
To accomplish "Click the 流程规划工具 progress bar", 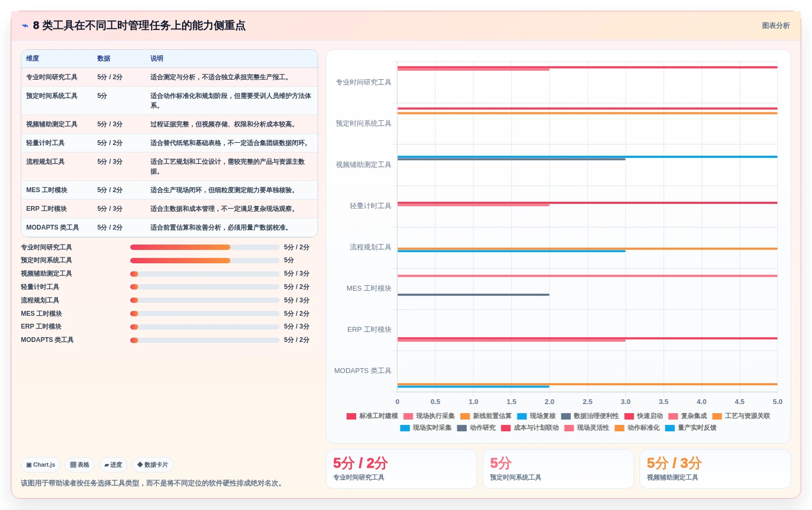I will coord(205,300).
